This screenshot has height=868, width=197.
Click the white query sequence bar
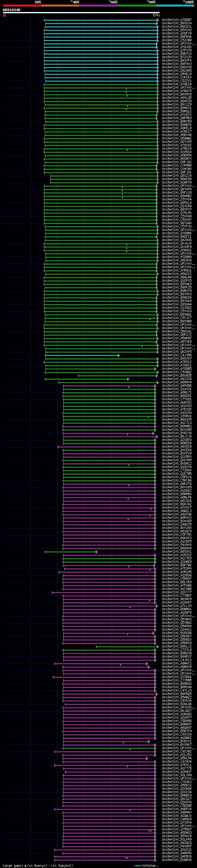81,13
